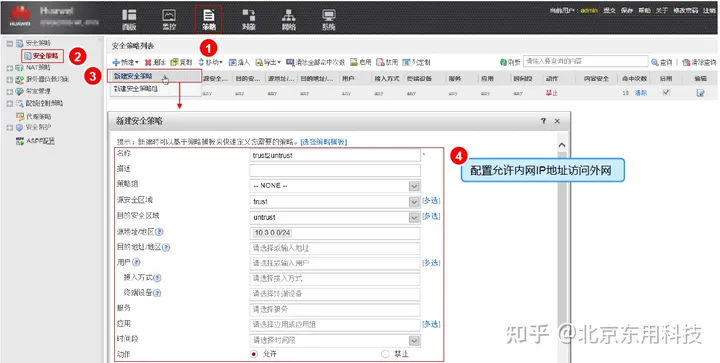Click the edit icon in the policy row
The image size is (720, 363).
[700, 93]
